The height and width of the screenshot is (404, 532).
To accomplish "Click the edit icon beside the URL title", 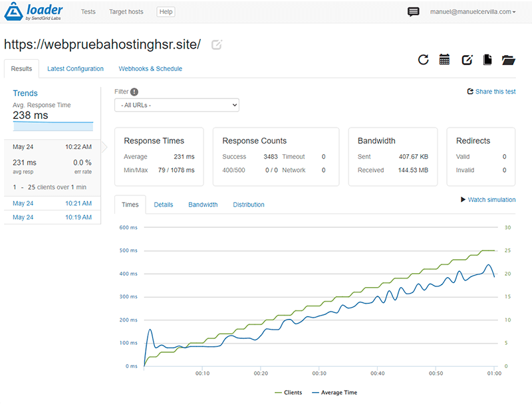I will (x=217, y=45).
